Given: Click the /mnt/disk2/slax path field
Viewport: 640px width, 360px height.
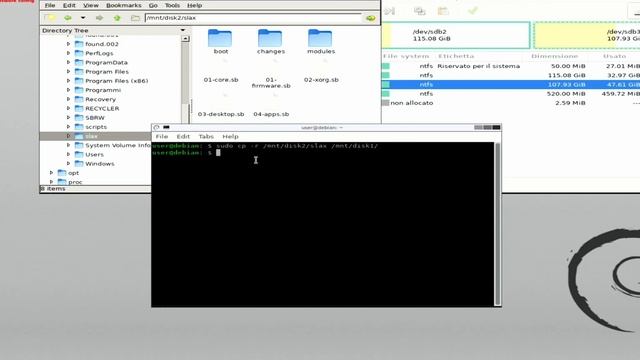Looking at the screenshot, I should 253,18.
